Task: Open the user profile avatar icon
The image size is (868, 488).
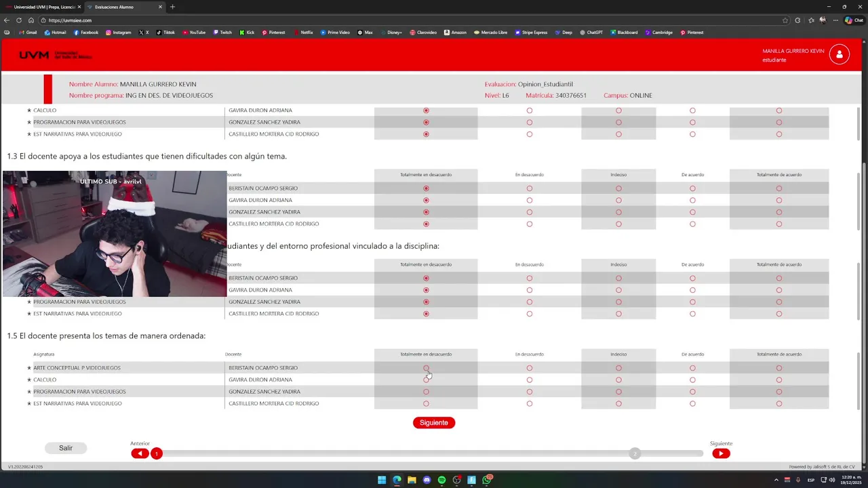Action: [x=839, y=55]
